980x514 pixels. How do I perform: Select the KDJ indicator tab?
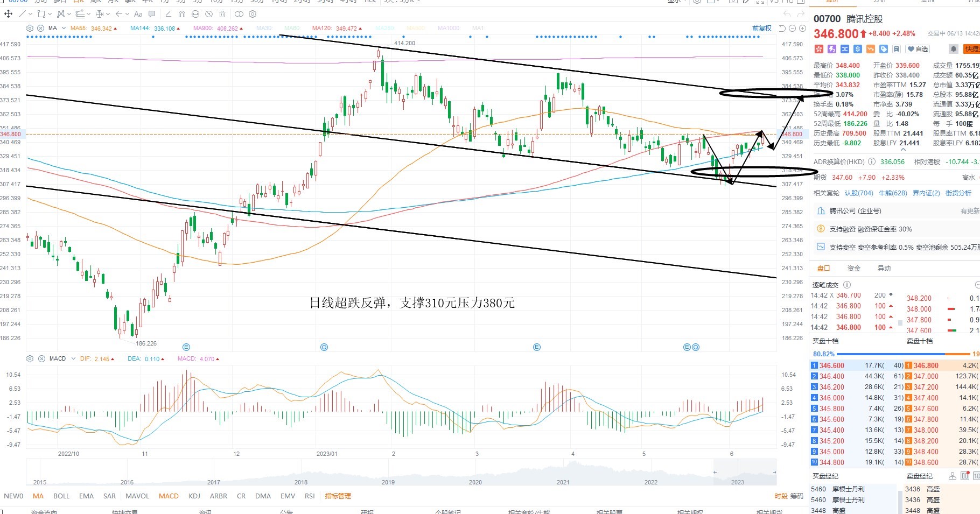194,496
